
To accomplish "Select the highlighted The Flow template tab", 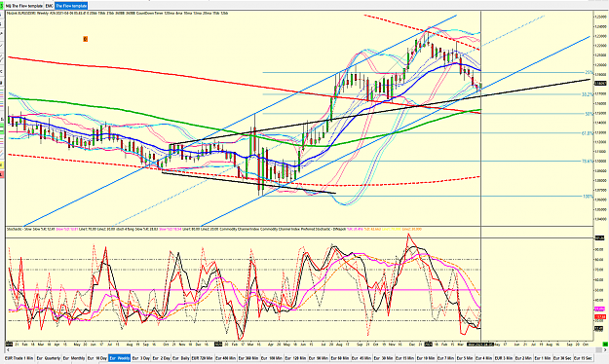I will [x=71, y=6].
